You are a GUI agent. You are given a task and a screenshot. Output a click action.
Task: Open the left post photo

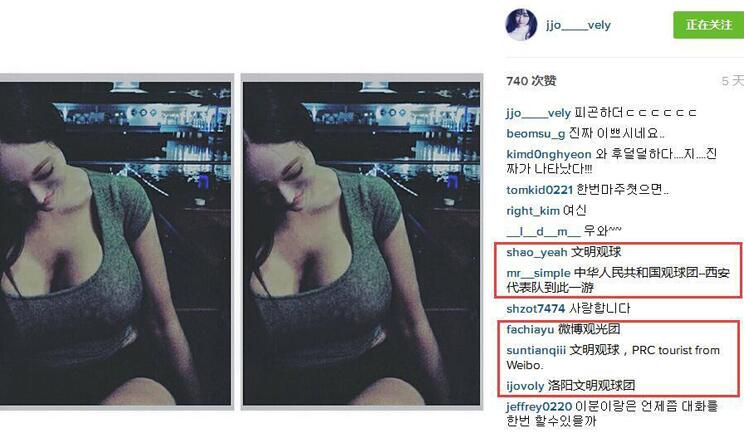coord(115,243)
